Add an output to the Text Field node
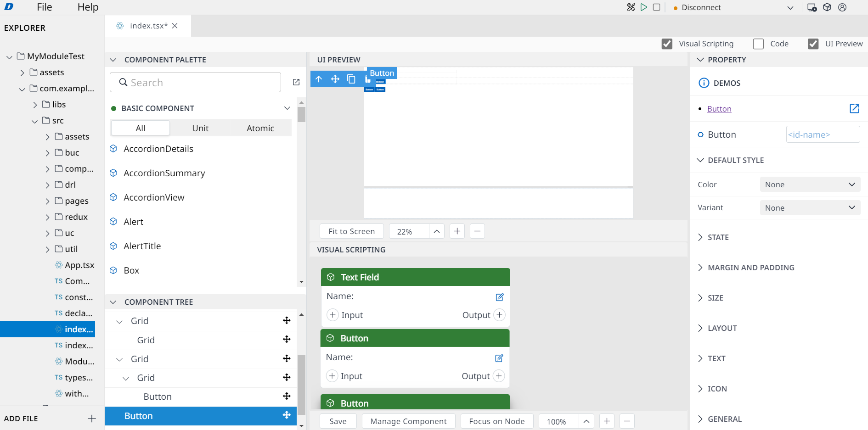The width and height of the screenshot is (868, 430). click(499, 315)
